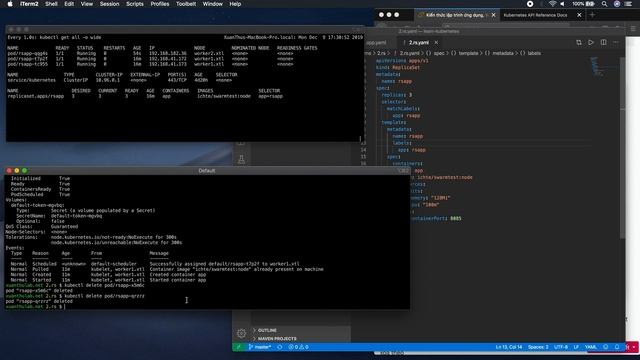The height and width of the screenshot is (360, 640).
Task: Select the 2.rs.yaml editor tab in VS Code
Action: [418, 42]
